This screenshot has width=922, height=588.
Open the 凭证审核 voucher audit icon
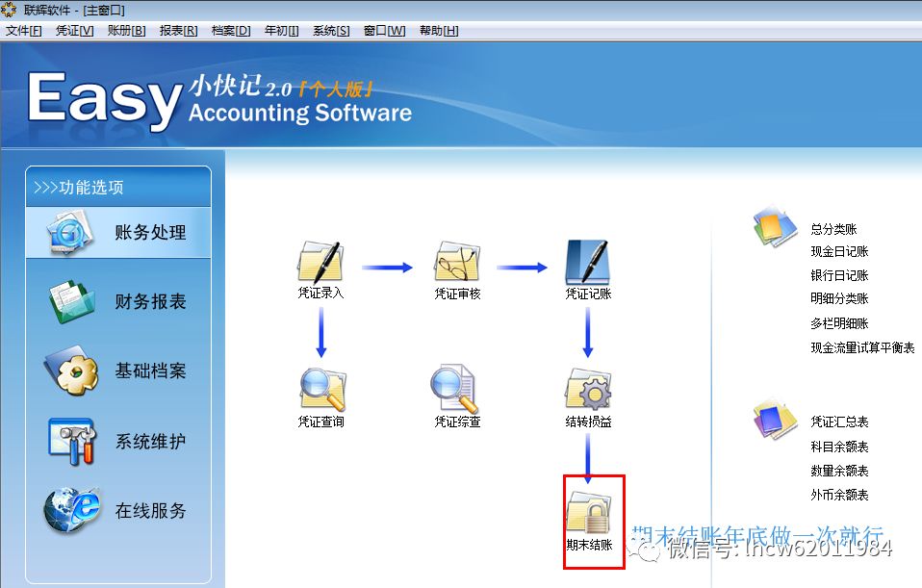(457, 262)
